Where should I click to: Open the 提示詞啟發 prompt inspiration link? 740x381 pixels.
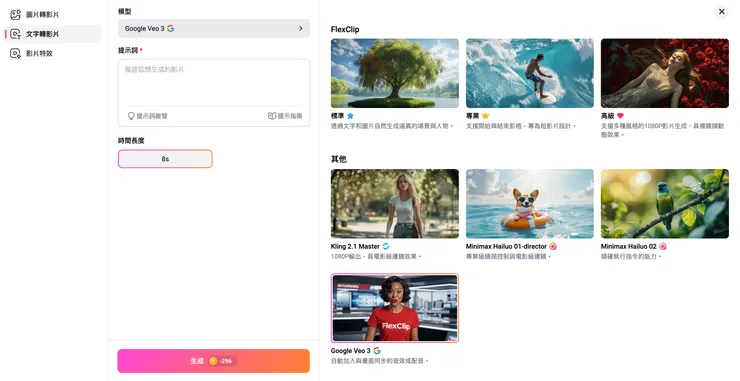pyautogui.click(x=148, y=116)
